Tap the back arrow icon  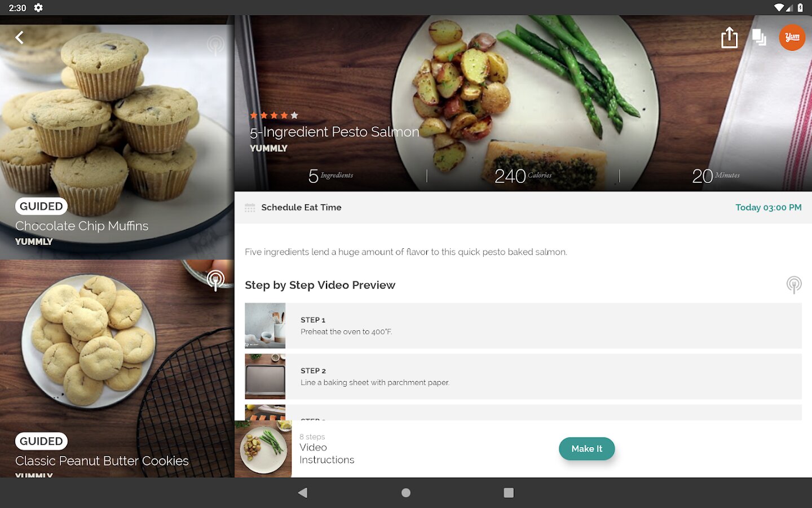19,38
